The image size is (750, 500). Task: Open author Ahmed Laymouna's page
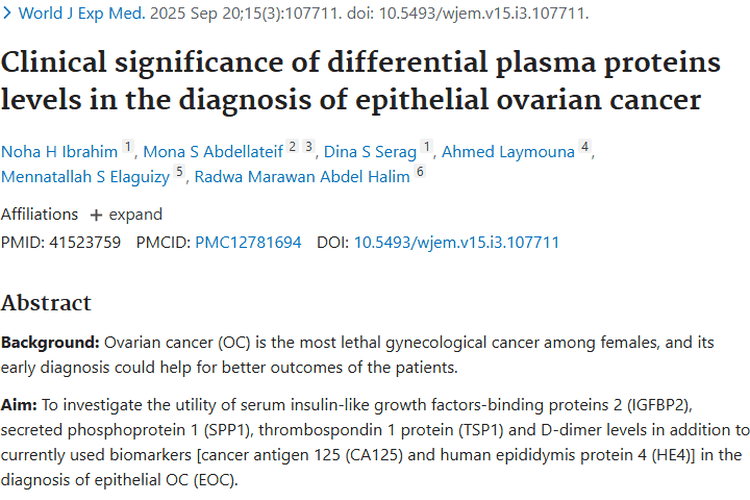tap(508, 152)
